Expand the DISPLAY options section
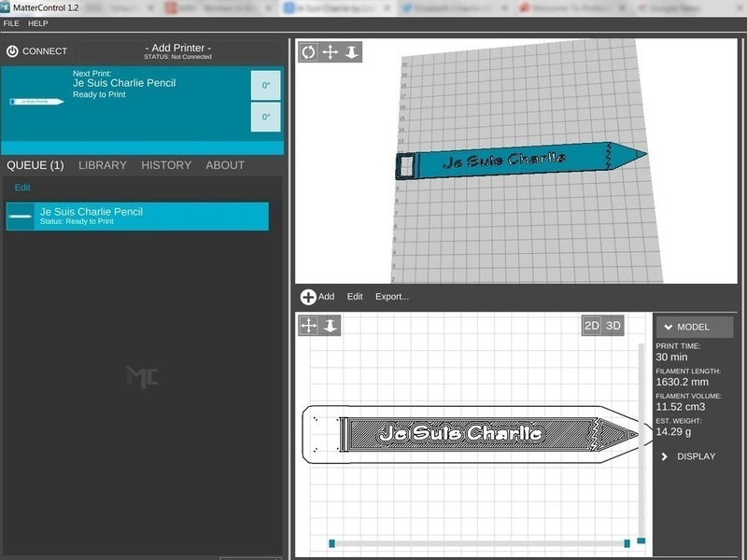Image resolution: width=747 pixels, height=560 pixels. (688, 456)
